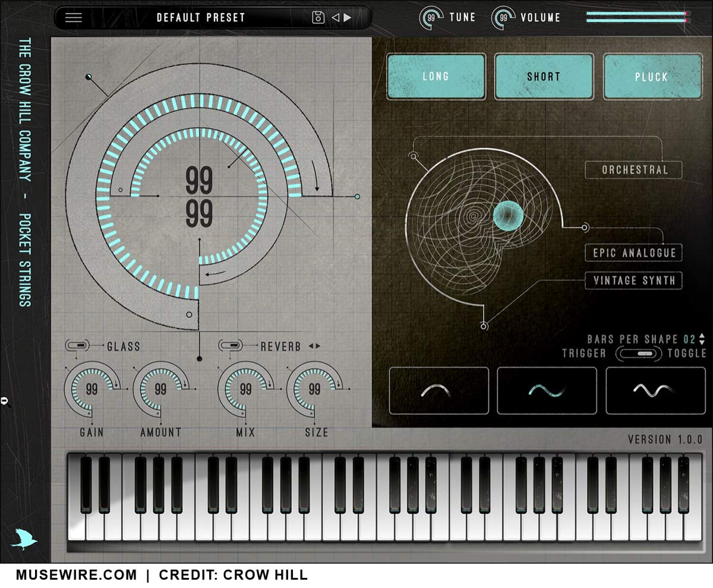713x588 pixels.
Task: Adjust the Amount knob
Action: tap(160, 390)
